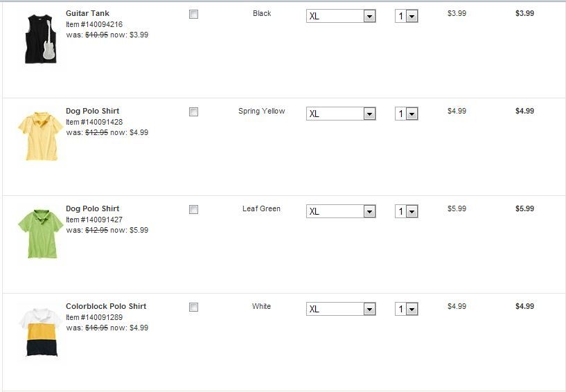Click Dog Polo Shirt title, item #140091427
The width and height of the screenshot is (566, 392).
coord(92,208)
